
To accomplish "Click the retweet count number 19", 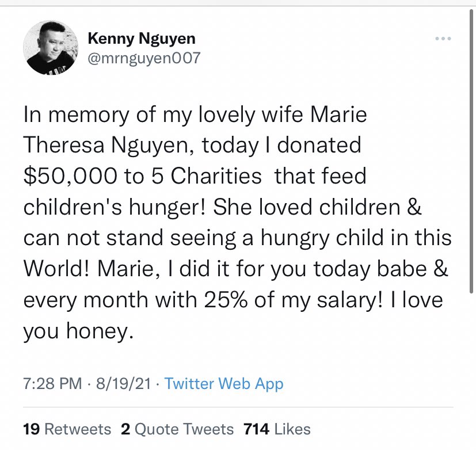I will point(31,429).
